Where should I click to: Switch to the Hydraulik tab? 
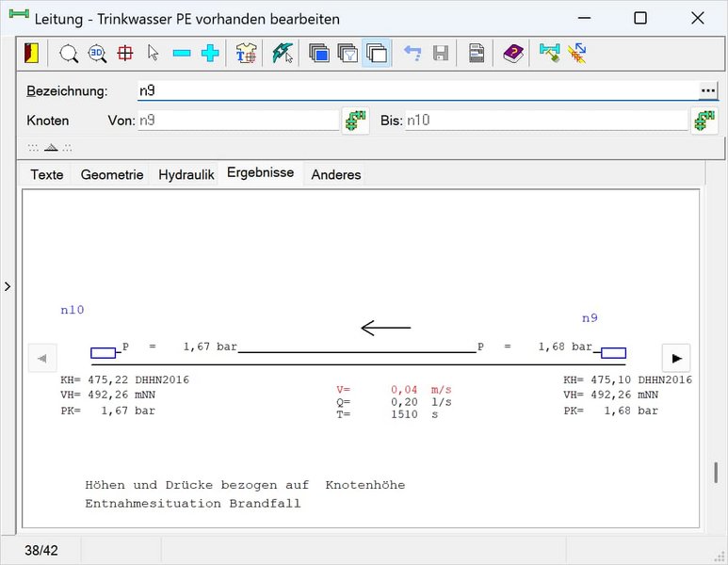point(186,174)
